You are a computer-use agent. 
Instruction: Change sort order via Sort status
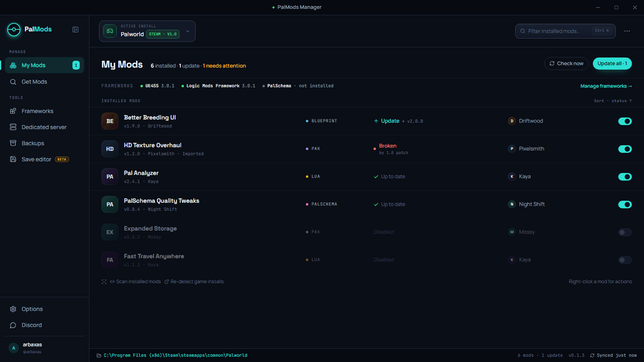pos(613,101)
